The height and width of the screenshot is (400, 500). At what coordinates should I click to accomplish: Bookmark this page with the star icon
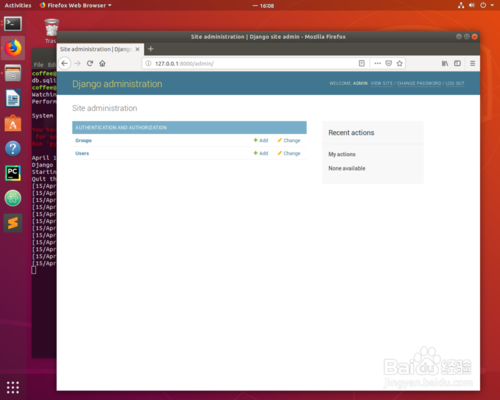point(400,63)
